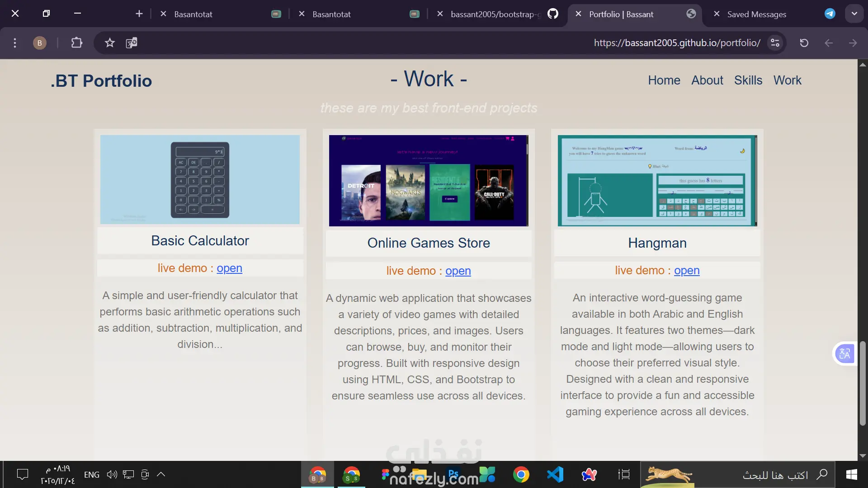Click the bookmark star icon
Screen dimensions: 868x488
click(x=110, y=43)
